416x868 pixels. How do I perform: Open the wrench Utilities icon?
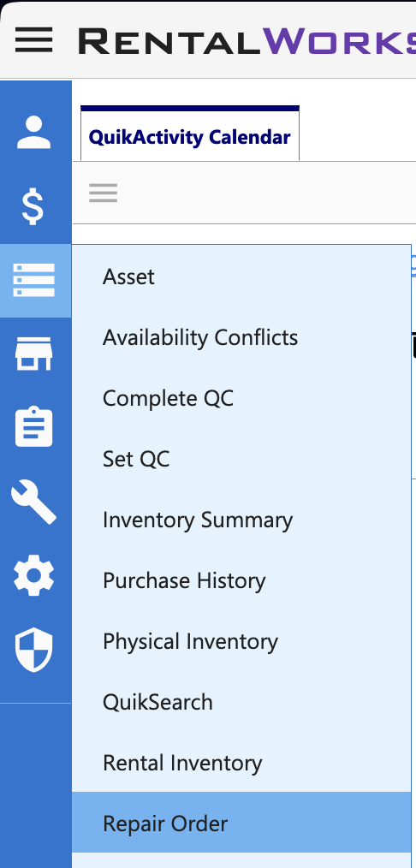(33, 502)
